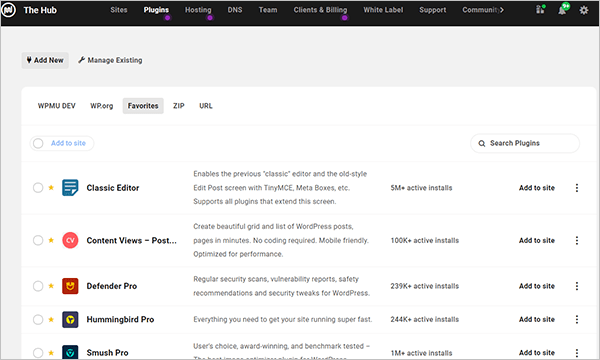Go to the Sites menu
The height and width of the screenshot is (360, 600).
click(x=119, y=10)
